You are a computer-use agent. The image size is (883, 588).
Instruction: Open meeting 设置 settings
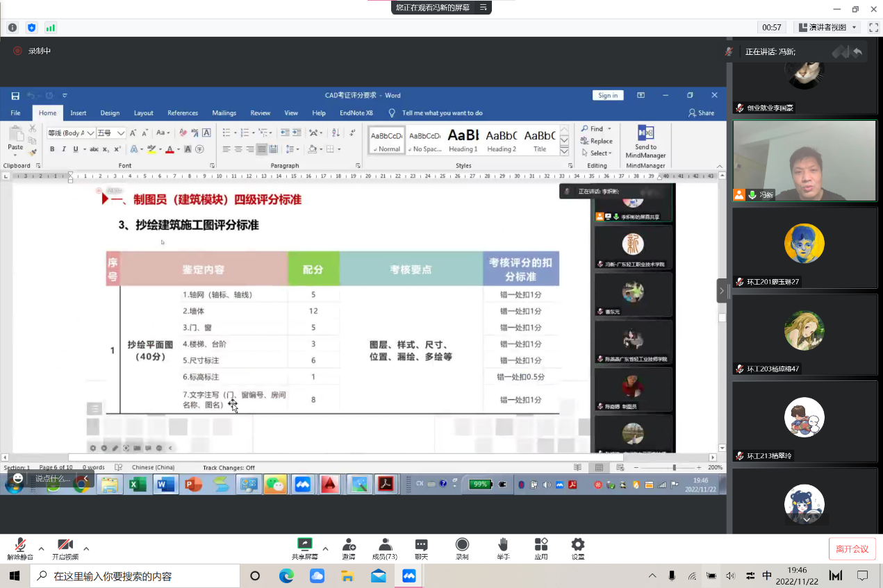coord(577,548)
